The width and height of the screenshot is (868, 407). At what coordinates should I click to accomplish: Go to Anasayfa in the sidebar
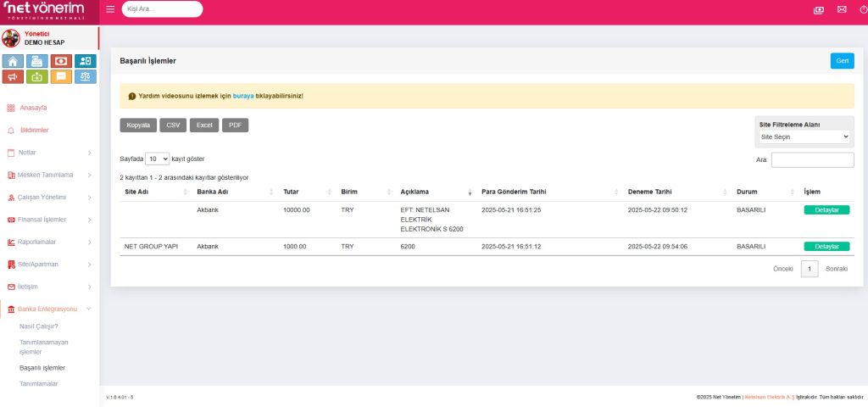pyautogui.click(x=32, y=108)
